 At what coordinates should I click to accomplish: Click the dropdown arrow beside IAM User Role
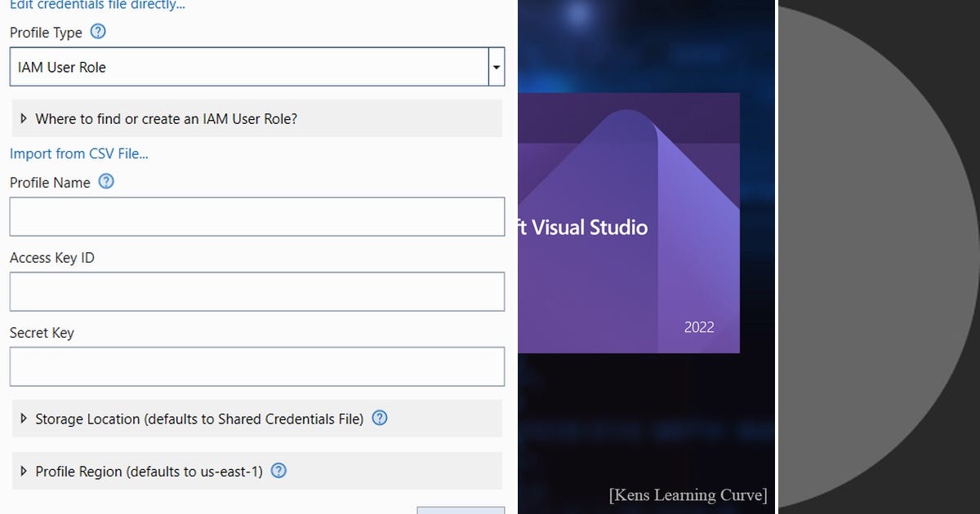click(496, 66)
